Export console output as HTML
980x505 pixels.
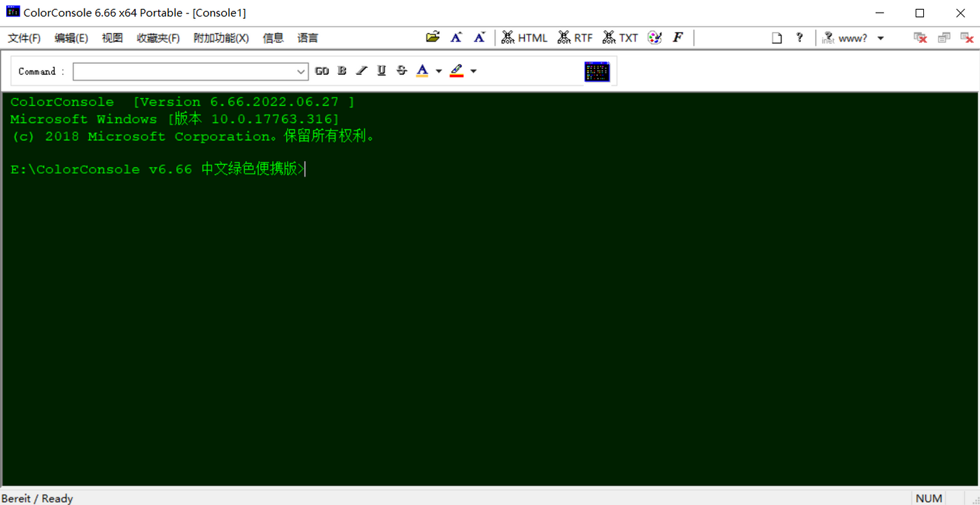(x=524, y=38)
